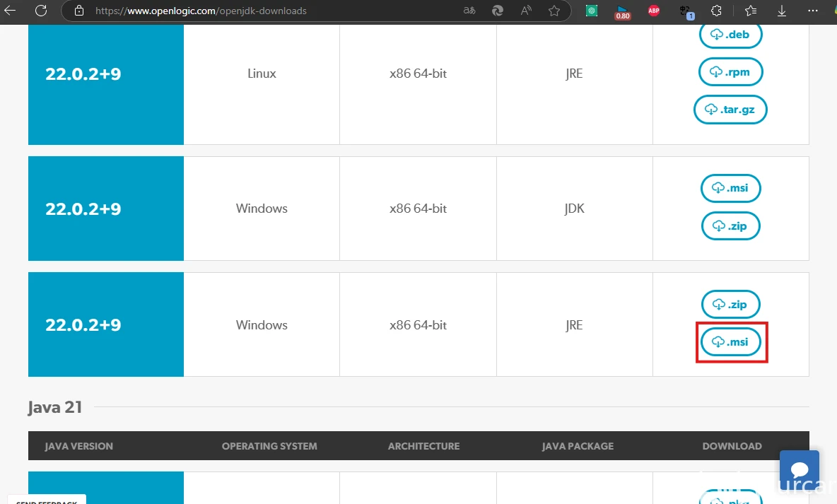Click 22.0.2+9 version in Windows JRE row

point(83,325)
